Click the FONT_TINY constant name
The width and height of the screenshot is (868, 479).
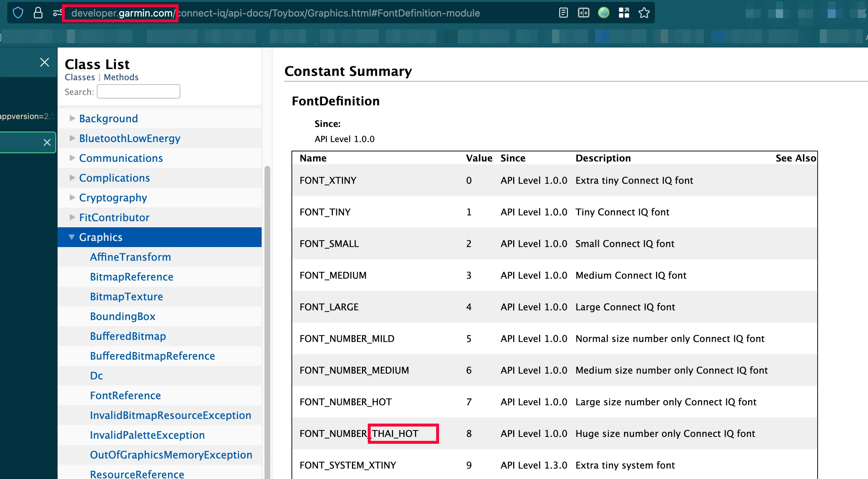[325, 212]
